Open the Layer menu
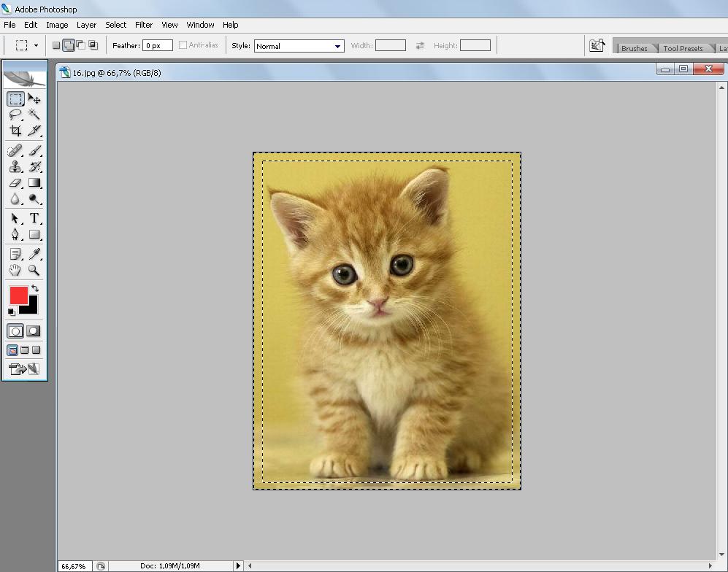 click(x=86, y=25)
